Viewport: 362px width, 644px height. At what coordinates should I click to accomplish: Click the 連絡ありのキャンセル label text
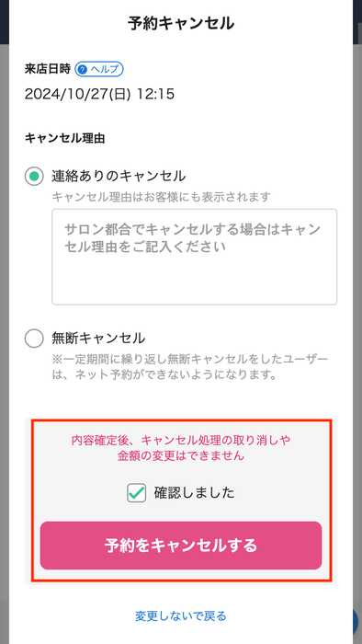[x=119, y=177]
